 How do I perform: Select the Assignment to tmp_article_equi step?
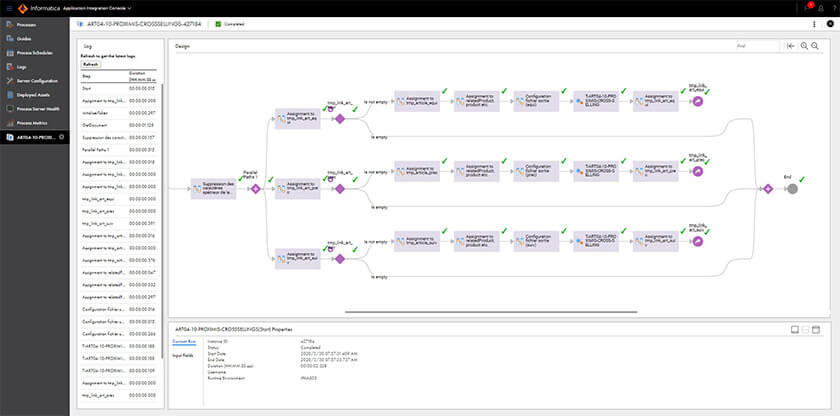[x=417, y=101]
